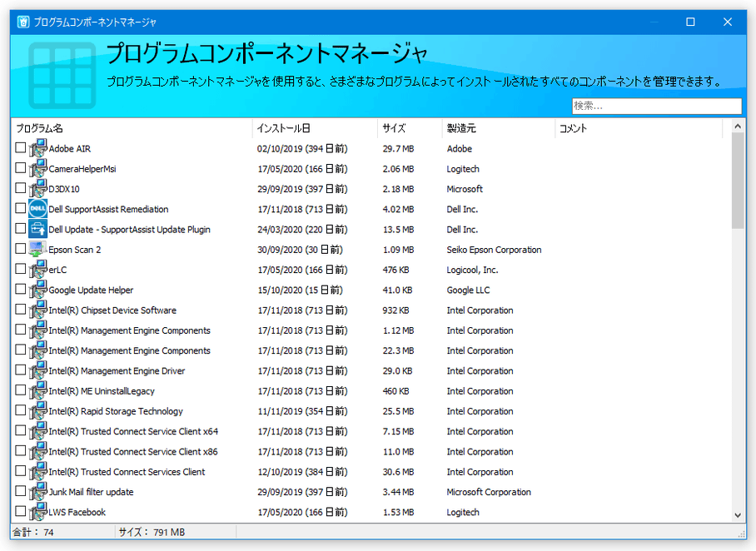This screenshot has height=551, width=756.
Task: Enable the Dell SupportAssist Remediation checkbox
Action: point(20,208)
